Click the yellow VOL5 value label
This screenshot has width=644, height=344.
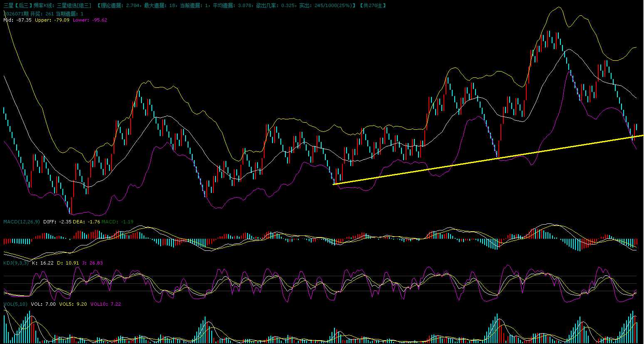[73, 304]
